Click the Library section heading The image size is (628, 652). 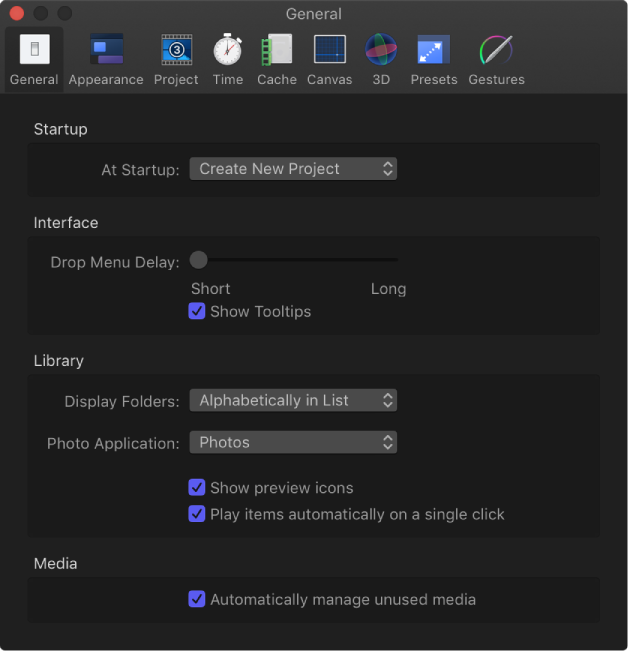click(x=59, y=361)
